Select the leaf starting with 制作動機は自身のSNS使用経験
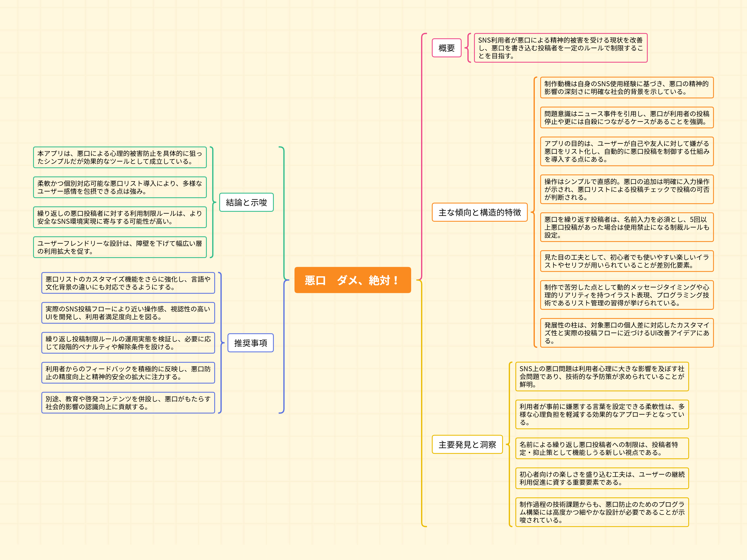 coord(626,88)
